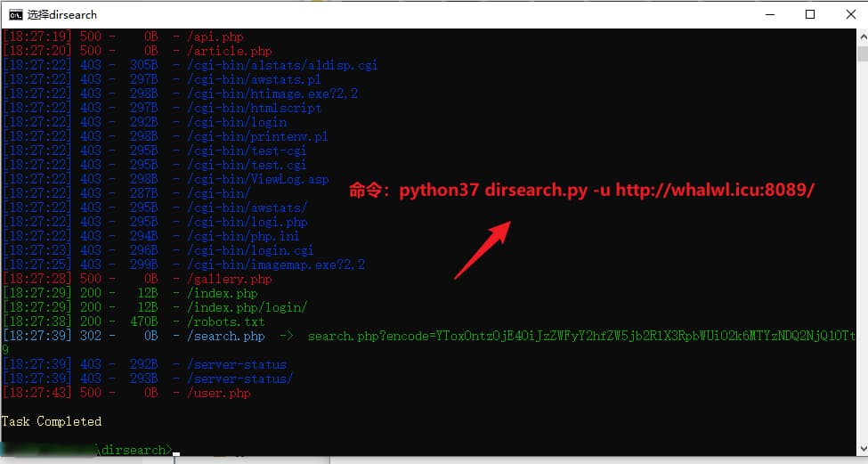Click /cgi-bin/awstats.pl path
The height and width of the screenshot is (464, 868).
tap(254, 80)
